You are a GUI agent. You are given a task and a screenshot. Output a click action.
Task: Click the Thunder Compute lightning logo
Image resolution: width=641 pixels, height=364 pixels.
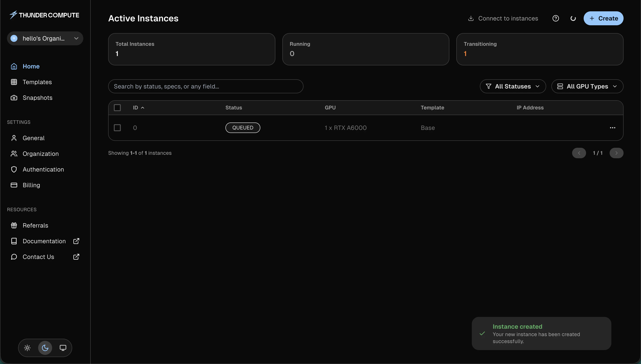13,15
